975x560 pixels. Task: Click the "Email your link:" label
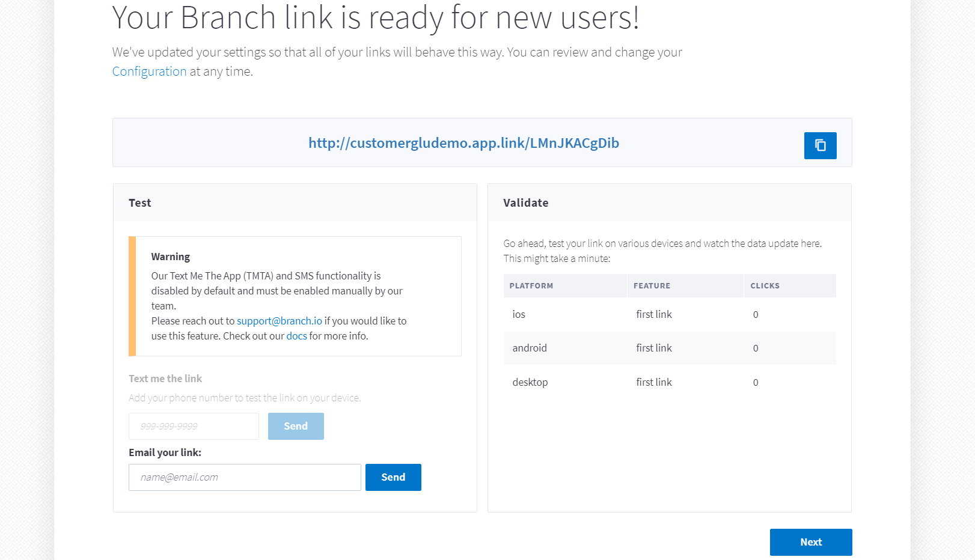[x=165, y=452]
